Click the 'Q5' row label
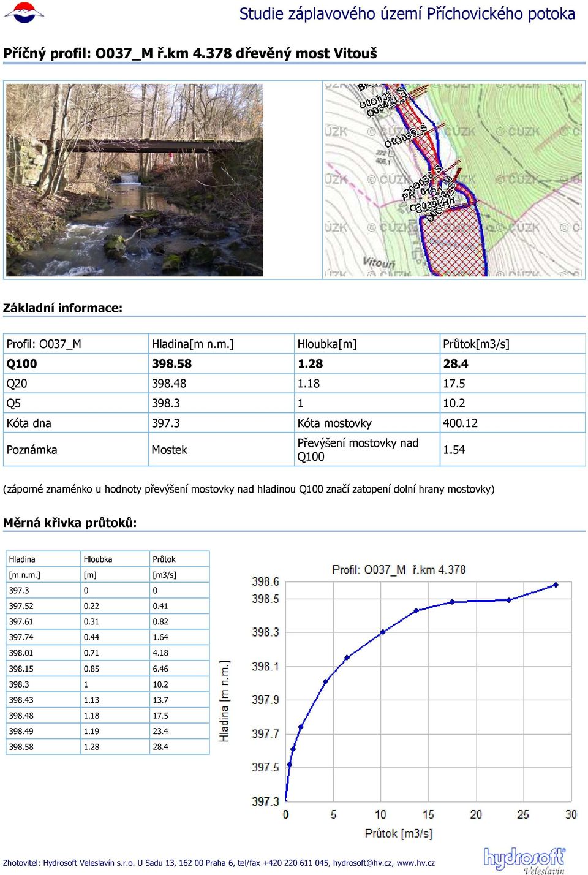The width and height of the screenshot is (588, 875). (x=13, y=403)
